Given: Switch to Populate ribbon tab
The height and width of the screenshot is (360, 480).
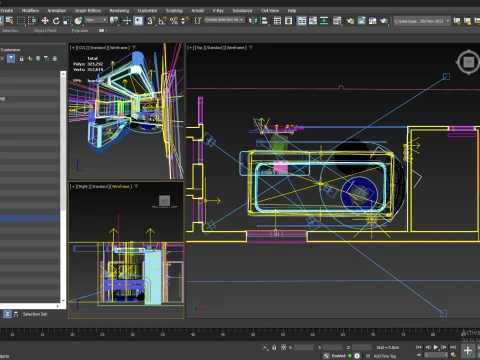Looking at the screenshot, I should 80,30.
